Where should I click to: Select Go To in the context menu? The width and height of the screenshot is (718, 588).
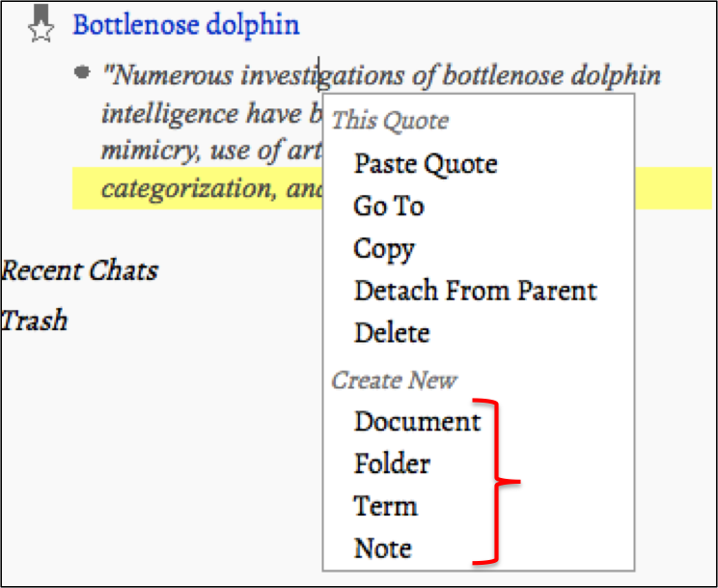coord(389,206)
